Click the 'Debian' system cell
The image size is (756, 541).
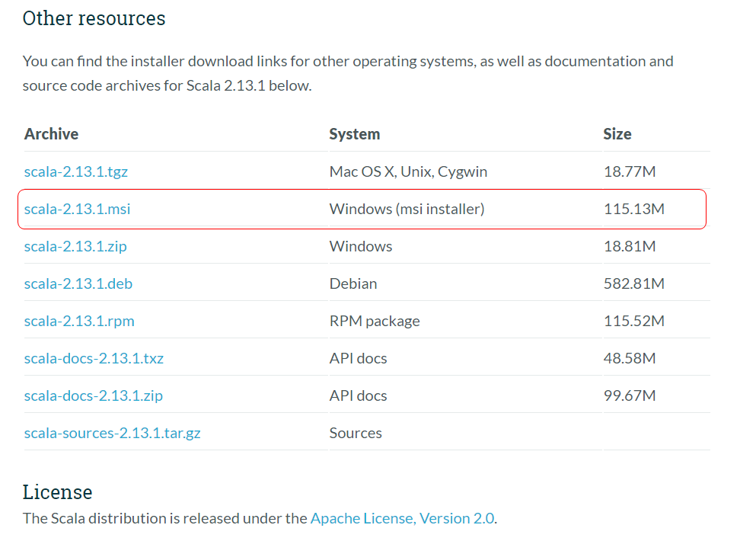coord(353,283)
